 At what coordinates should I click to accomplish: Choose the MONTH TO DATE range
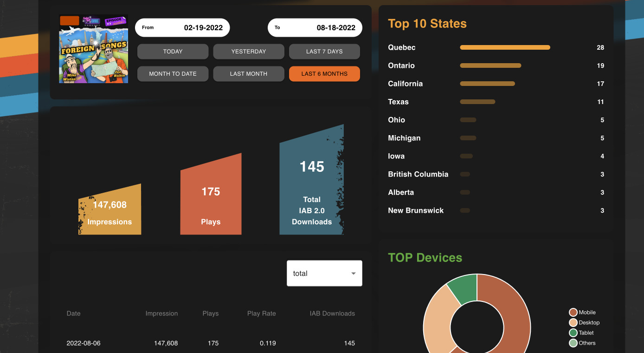coord(173,74)
